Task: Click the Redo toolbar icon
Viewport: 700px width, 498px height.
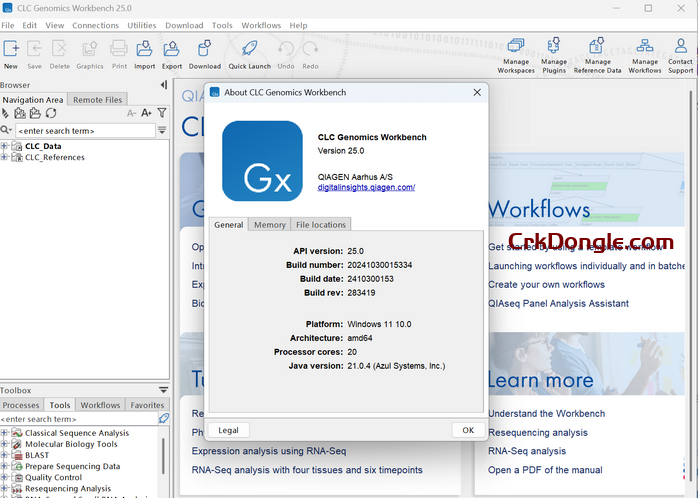Action: coord(310,54)
